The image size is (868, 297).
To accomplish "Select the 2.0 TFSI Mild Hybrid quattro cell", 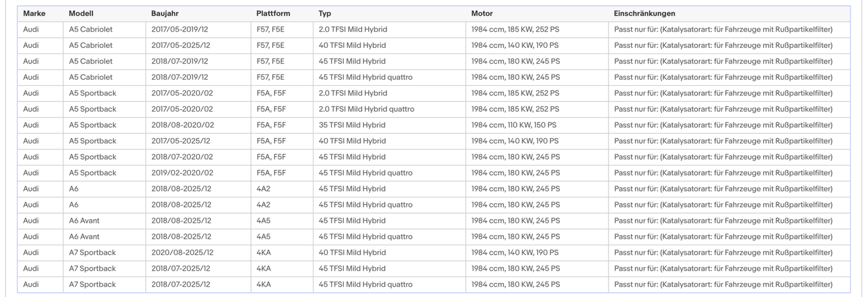I will pos(366,109).
